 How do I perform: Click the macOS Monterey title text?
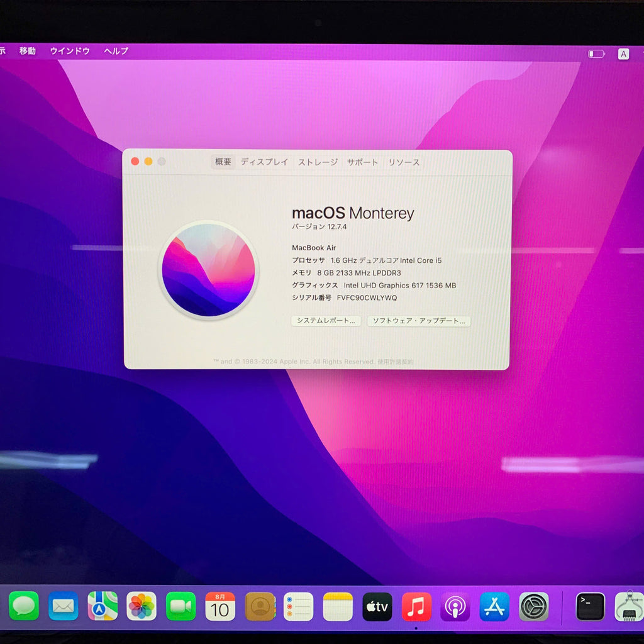tap(353, 213)
